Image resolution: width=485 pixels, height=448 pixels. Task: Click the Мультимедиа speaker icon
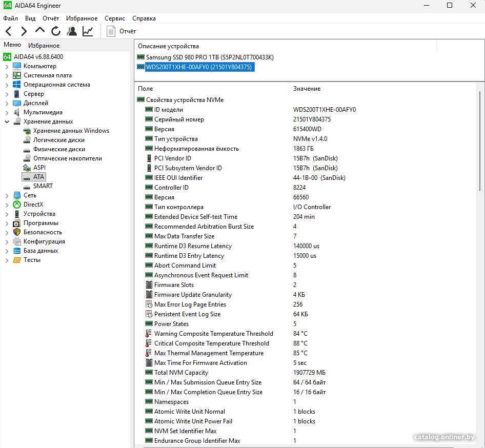pyautogui.click(x=17, y=112)
